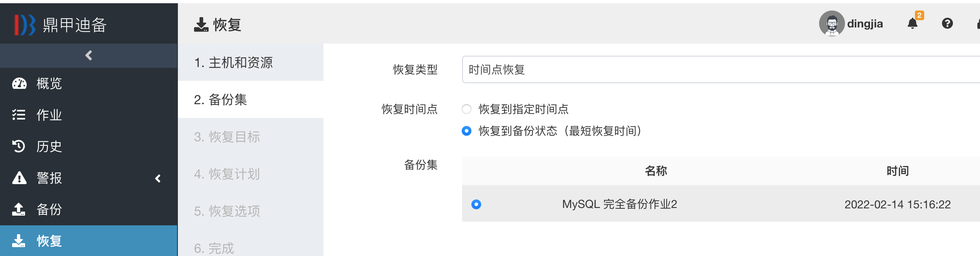Click the 概览 dashboard gauge icon
The width and height of the screenshot is (980, 256).
[19, 84]
